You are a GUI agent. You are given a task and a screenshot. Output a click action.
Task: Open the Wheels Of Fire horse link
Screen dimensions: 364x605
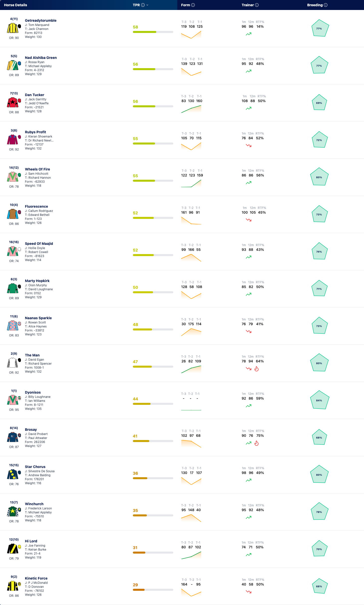(x=37, y=169)
